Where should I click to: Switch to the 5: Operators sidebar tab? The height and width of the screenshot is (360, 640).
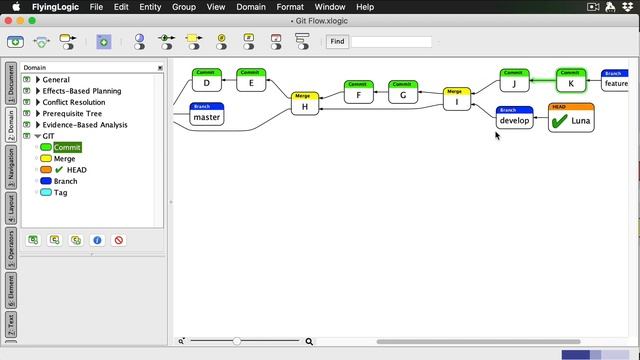pos(11,249)
